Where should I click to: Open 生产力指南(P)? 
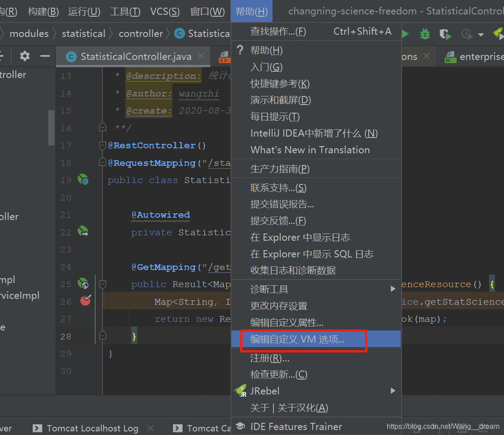tap(316, 169)
